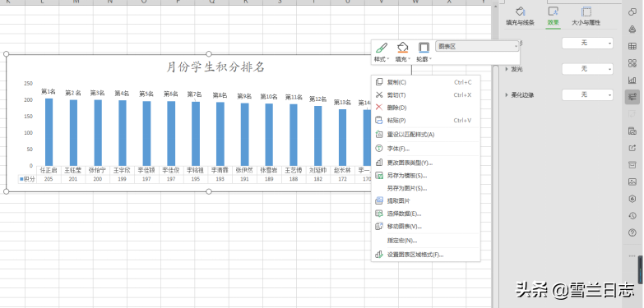644x308 pixels.
Task: Open shadow effect dropdown showing 无
Action: 587,43
